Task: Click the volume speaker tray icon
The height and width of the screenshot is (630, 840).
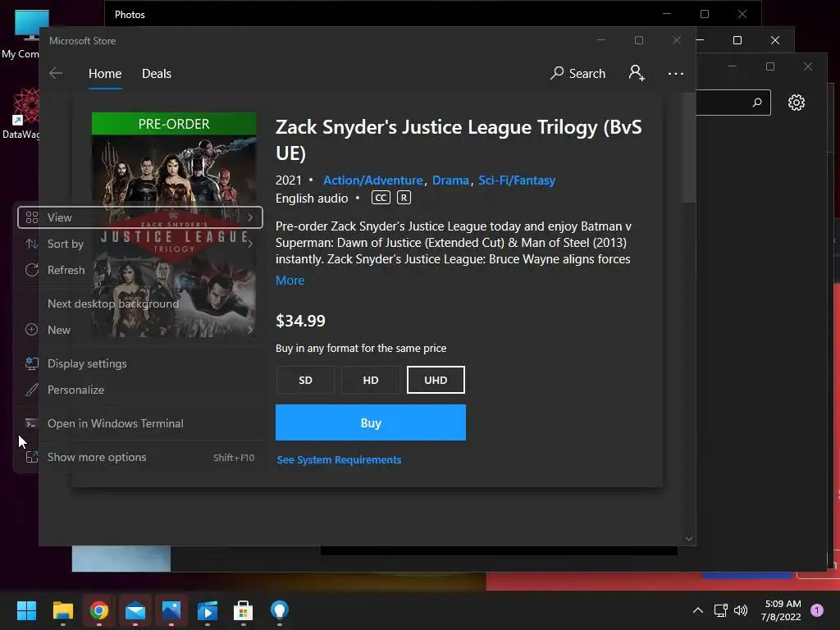Action: 741,610
